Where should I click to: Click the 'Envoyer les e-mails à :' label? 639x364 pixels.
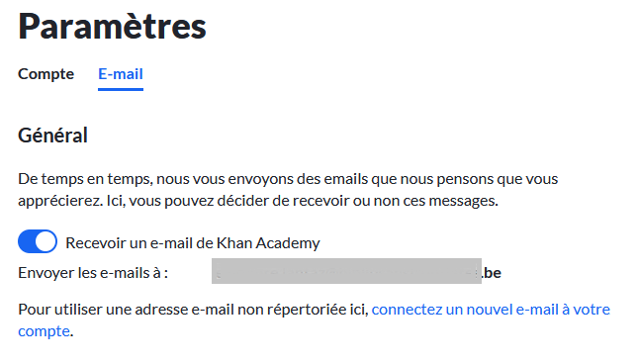(x=93, y=273)
